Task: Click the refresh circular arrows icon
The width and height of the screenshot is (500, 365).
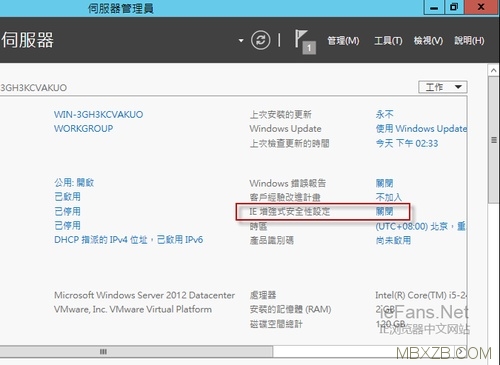Action: coord(260,40)
